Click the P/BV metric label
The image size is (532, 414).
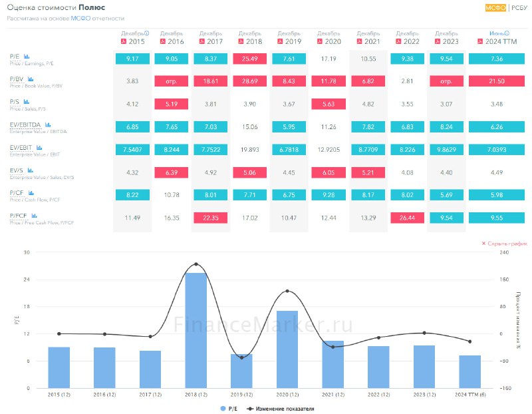17,79
